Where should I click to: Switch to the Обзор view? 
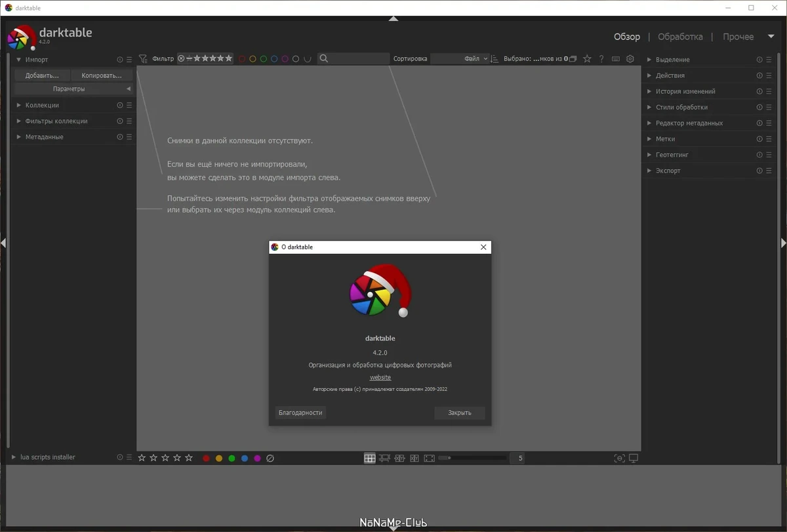627,37
